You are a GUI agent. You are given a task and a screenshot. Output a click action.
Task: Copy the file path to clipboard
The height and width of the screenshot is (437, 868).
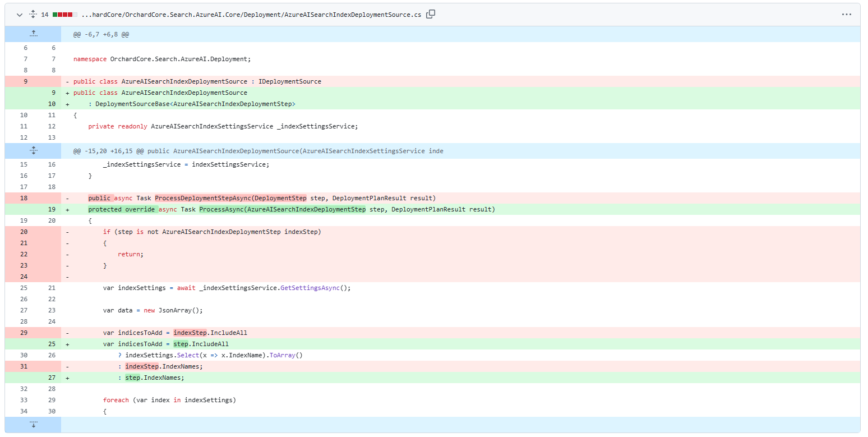[x=431, y=15]
